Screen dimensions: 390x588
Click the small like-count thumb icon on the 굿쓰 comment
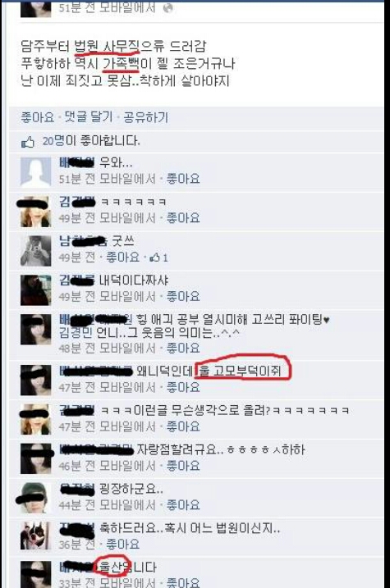click(x=155, y=258)
